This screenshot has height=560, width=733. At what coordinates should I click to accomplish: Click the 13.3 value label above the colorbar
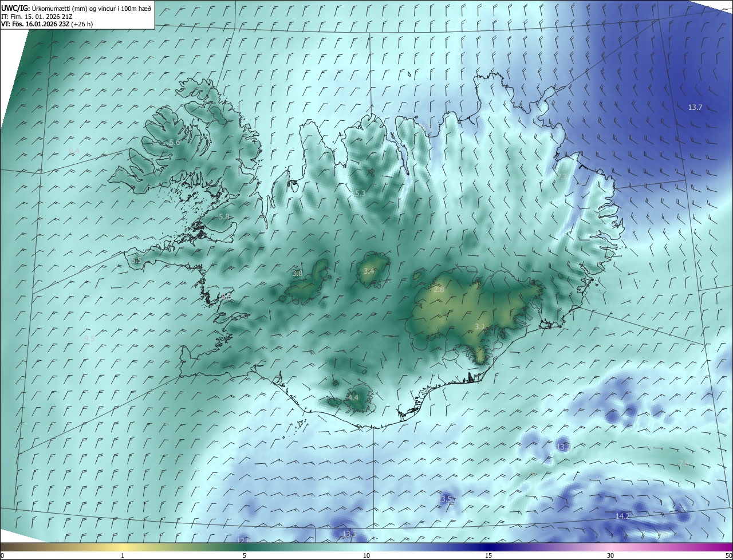click(349, 534)
